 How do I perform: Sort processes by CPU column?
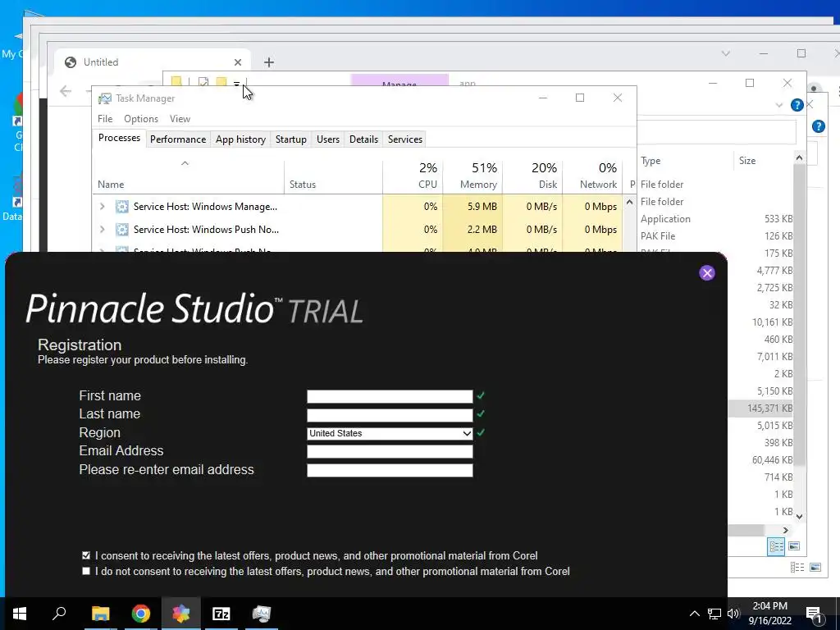(413, 177)
